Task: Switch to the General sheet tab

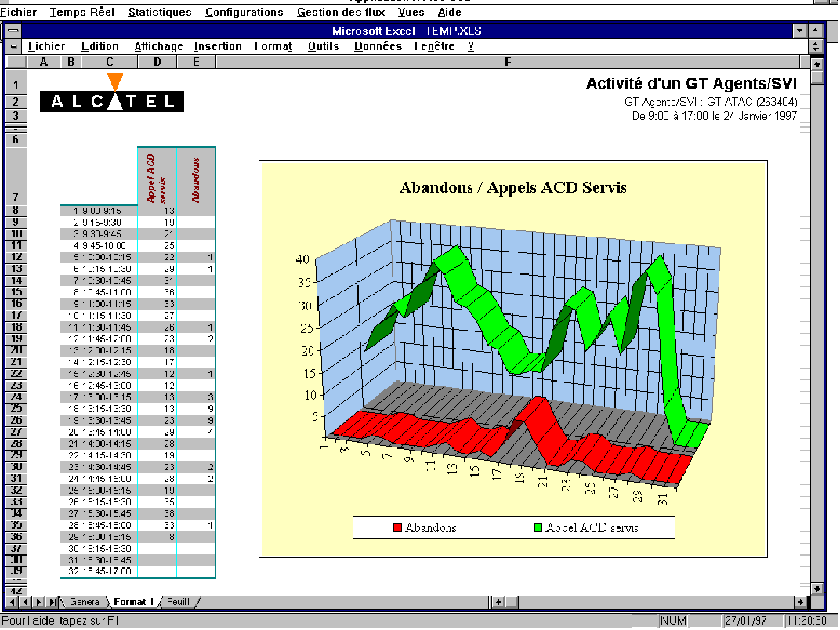Action: 85,602
